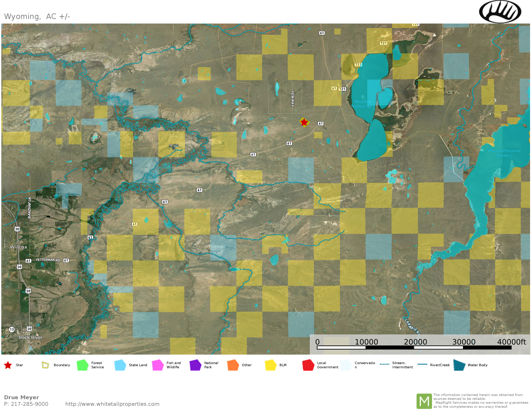Click the purple National Park swatch
The width and height of the screenshot is (532, 411).
pos(195,365)
